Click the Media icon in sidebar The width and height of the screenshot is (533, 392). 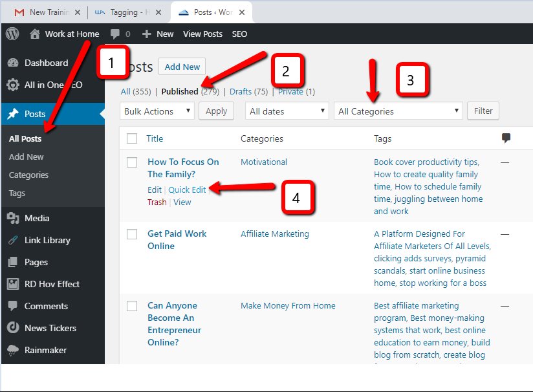(13, 218)
